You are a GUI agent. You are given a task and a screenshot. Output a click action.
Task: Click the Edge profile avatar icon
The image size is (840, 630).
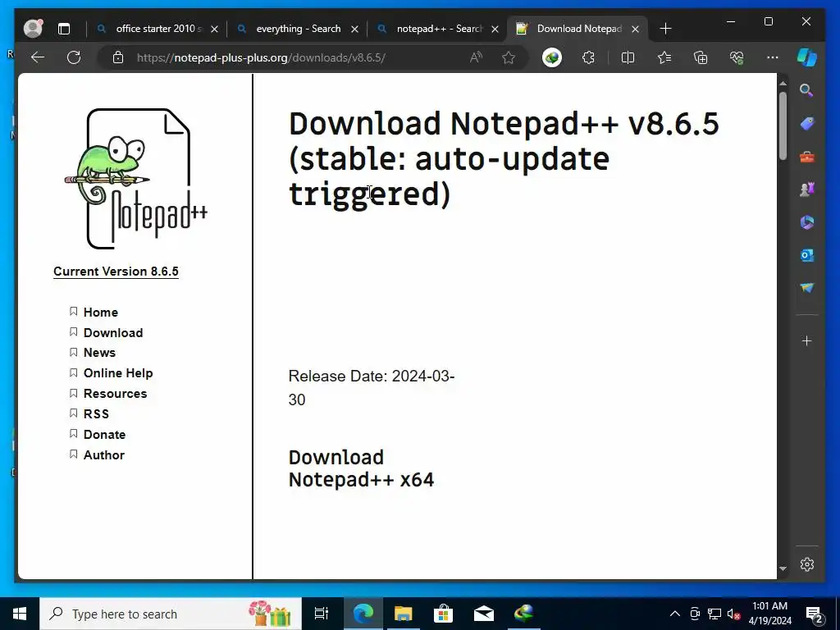point(33,29)
